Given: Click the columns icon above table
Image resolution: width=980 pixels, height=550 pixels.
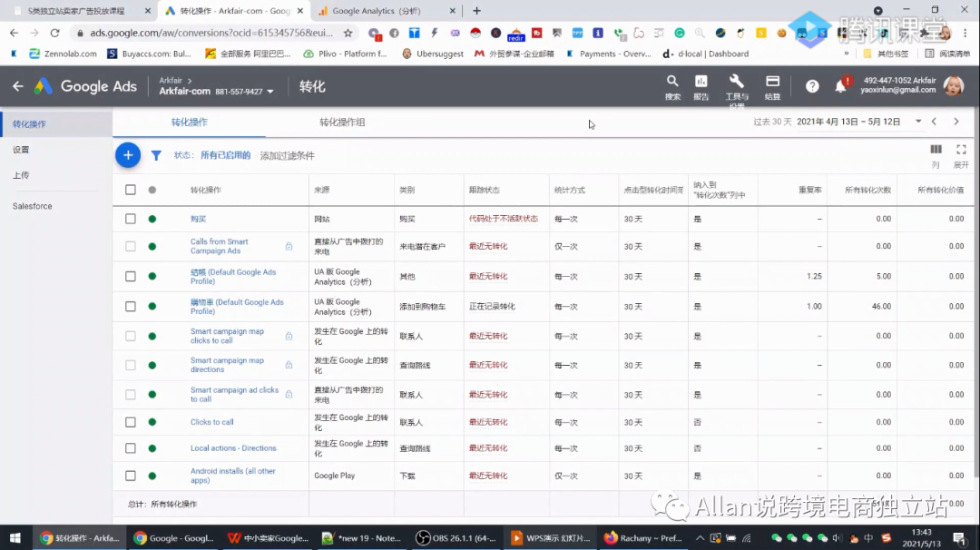Looking at the screenshot, I should tap(936, 150).
